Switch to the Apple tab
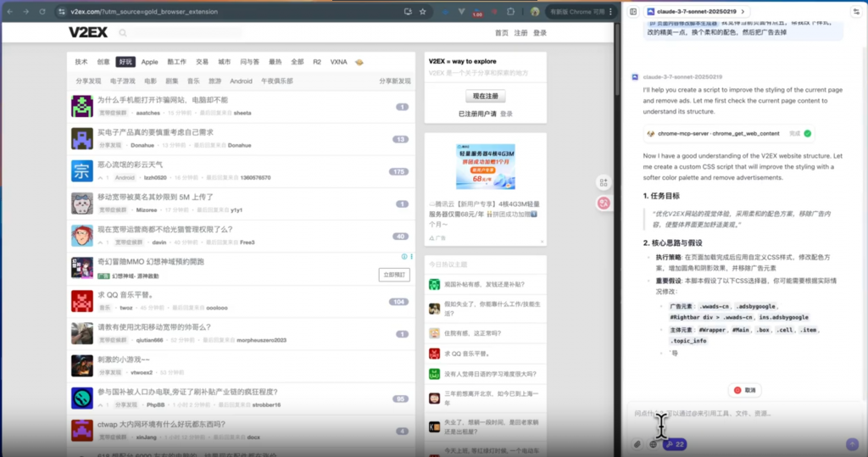 (149, 62)
